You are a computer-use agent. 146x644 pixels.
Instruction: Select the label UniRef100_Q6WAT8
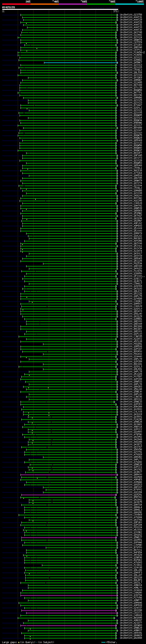point(131,40)
